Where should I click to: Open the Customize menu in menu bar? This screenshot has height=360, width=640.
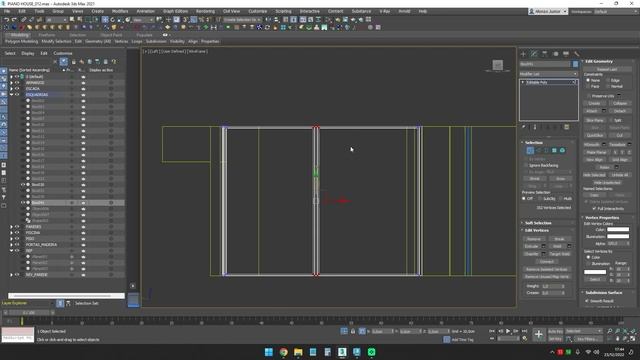click(258, 11)
